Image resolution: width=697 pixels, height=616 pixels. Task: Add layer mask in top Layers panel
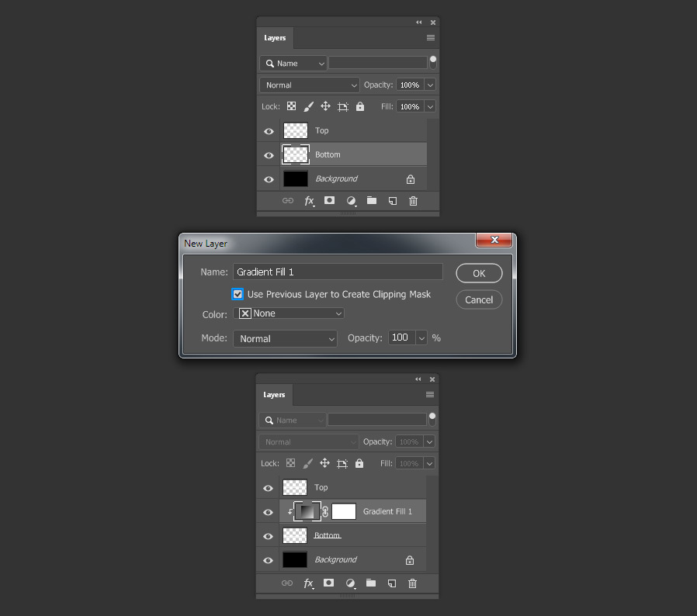tap(329, 200)
